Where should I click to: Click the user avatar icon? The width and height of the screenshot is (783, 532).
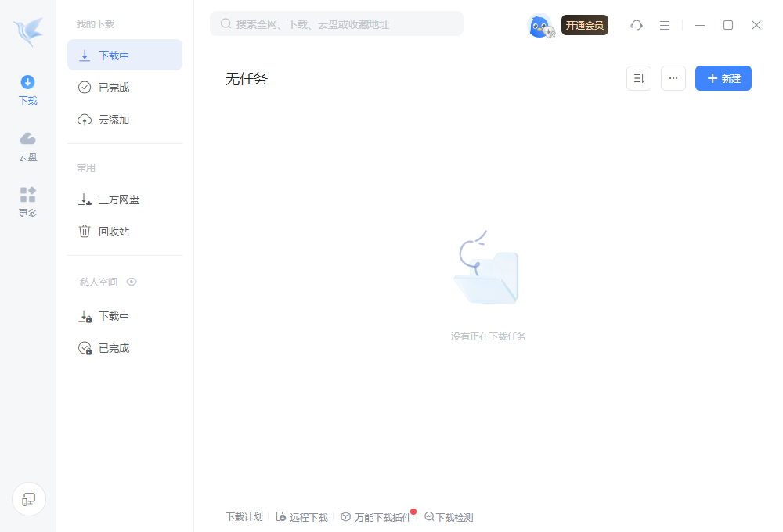point(540,25)
